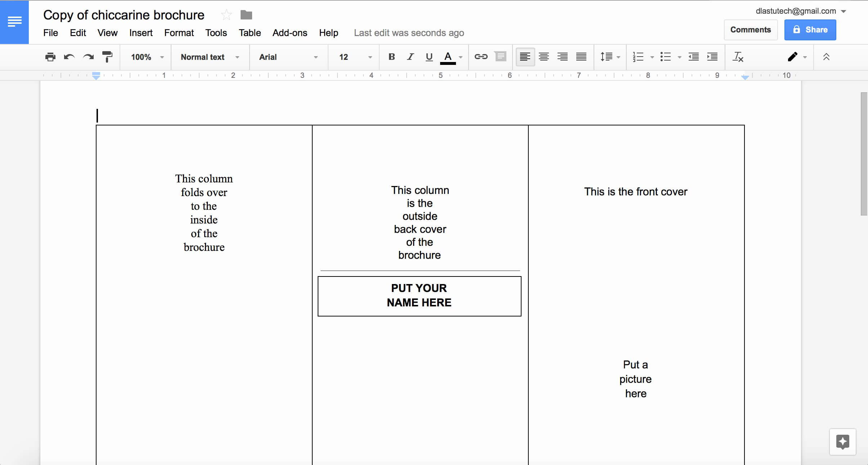Open the Format menu

point(179,33)
